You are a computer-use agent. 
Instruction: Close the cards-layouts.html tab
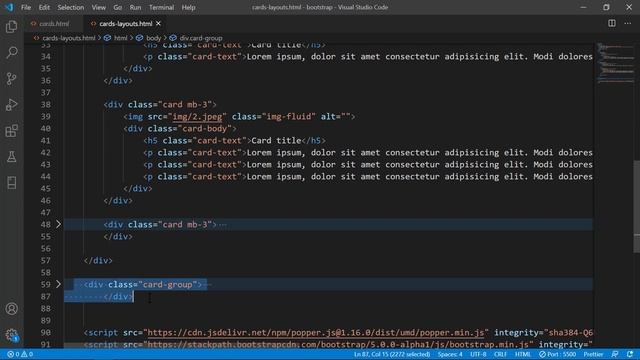click(x=158, y=24)
